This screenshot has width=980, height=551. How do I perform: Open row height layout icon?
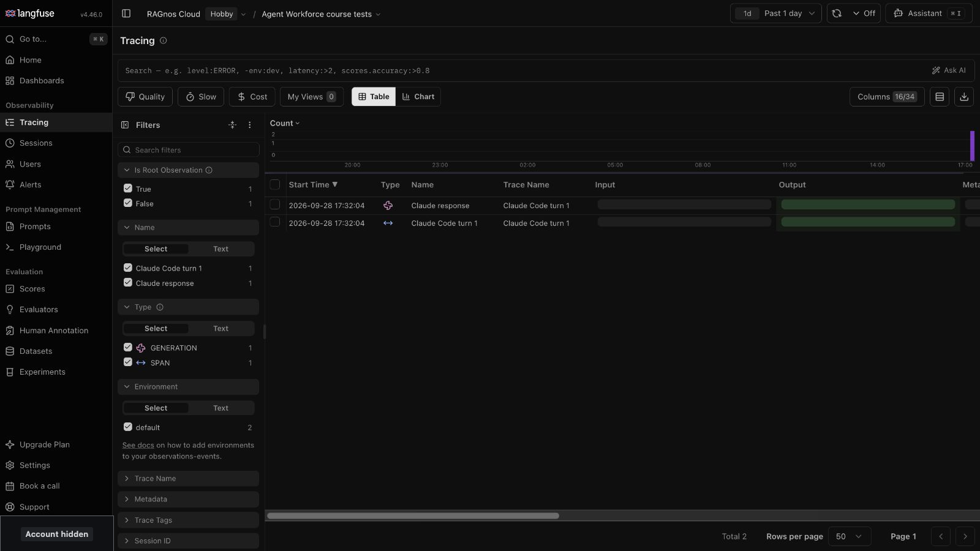click(x=940, y=97)
